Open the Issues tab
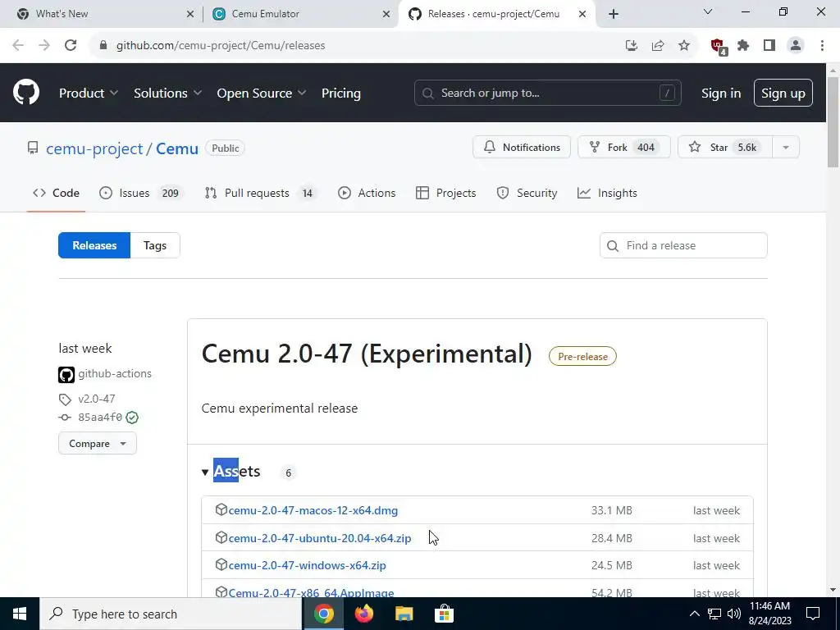This screenshot has height=630, width=840. click(141, 193)
